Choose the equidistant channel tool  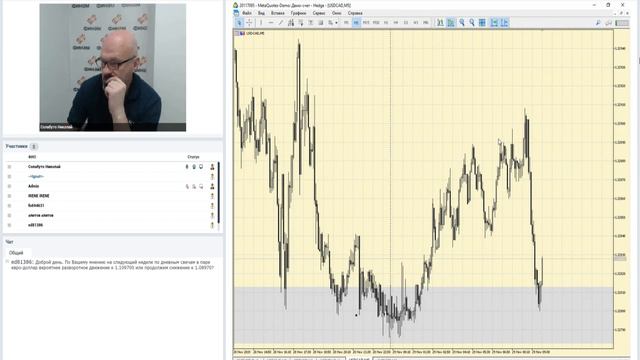pyautogui.click(x=291, y=23)
